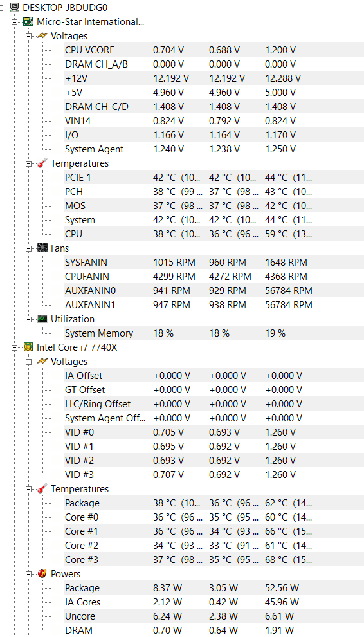Collapse the DESKTOP-JBDUDG0 root node

(x=4, y=7)
